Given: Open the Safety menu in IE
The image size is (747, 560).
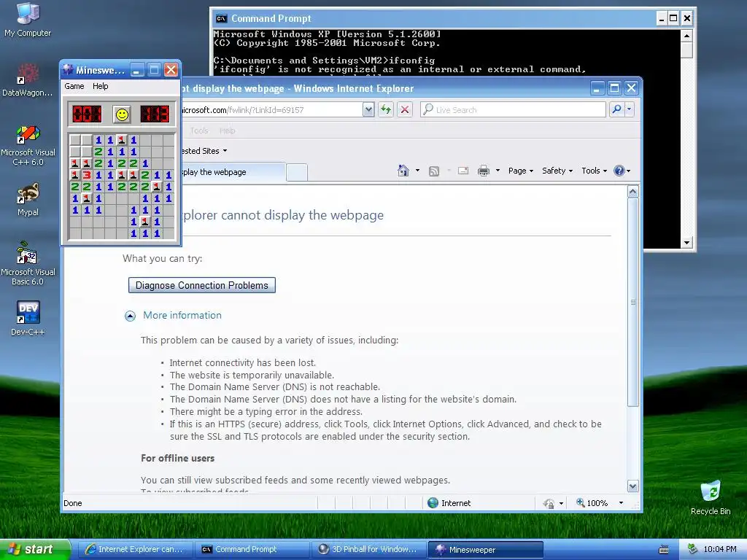Looking at the screenshot, I should point(557,171).
